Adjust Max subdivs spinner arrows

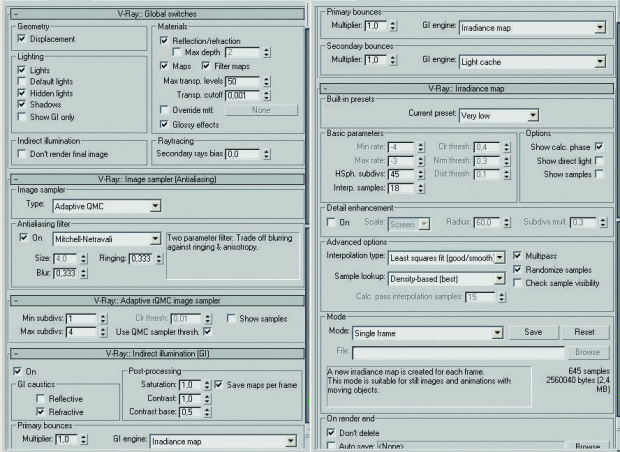coord(103,332)
